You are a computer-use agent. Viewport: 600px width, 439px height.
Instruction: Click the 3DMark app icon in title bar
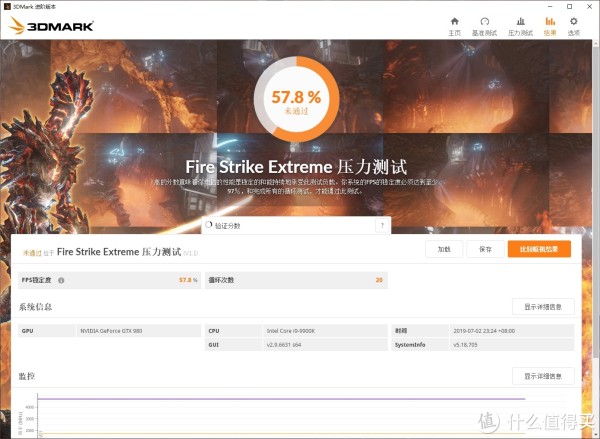pyautogui.click(x=7, y=7)
